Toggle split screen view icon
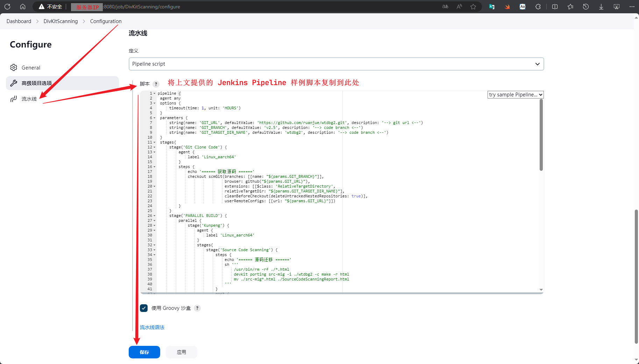639x364 pixels. (x=555, y=7)
